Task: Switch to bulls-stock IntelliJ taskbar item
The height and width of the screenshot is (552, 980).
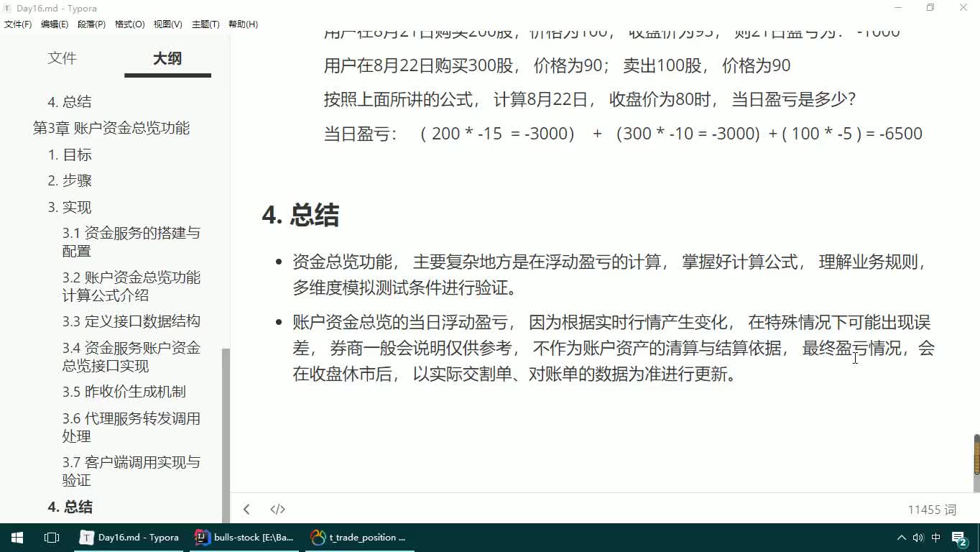Action: pos(244,537)
